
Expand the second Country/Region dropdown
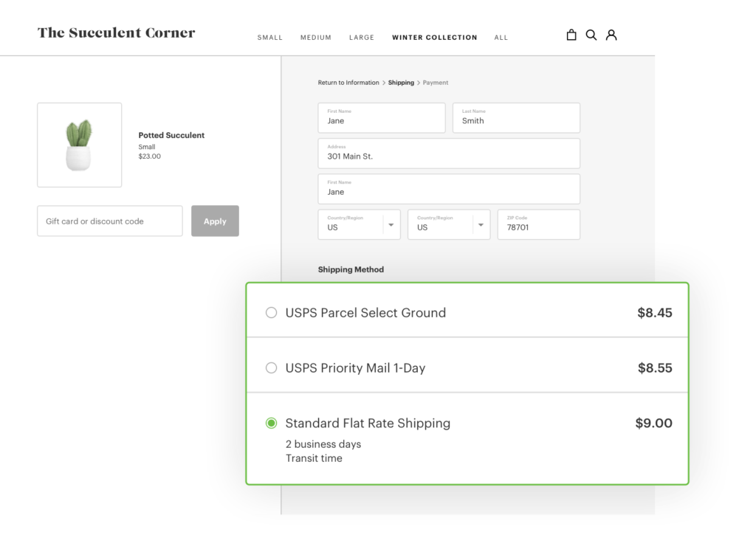pyautogui.click(x=481, y=224)
